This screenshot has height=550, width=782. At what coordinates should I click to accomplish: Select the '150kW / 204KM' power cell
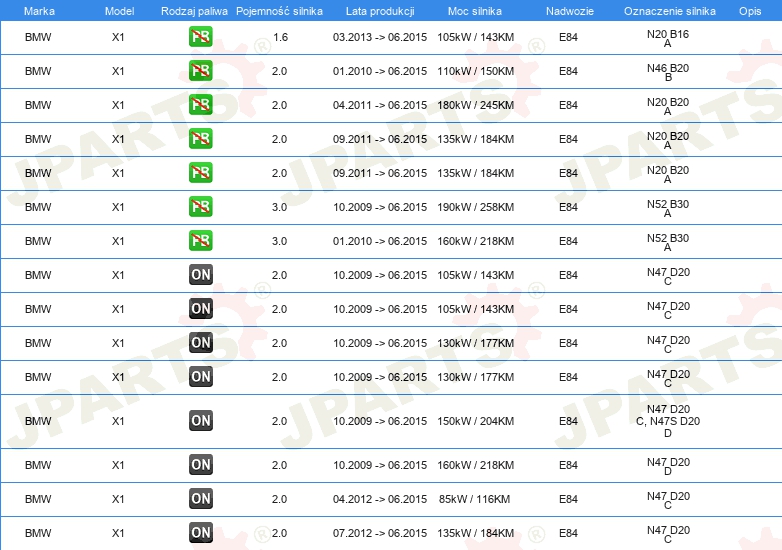point(475,421)
